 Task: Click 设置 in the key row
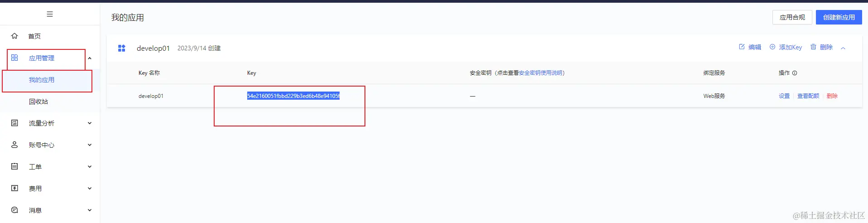(x=784, y=96)
